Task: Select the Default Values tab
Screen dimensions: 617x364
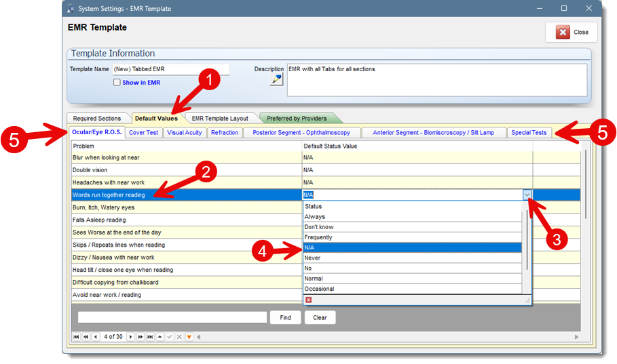Action: point(156,119)
